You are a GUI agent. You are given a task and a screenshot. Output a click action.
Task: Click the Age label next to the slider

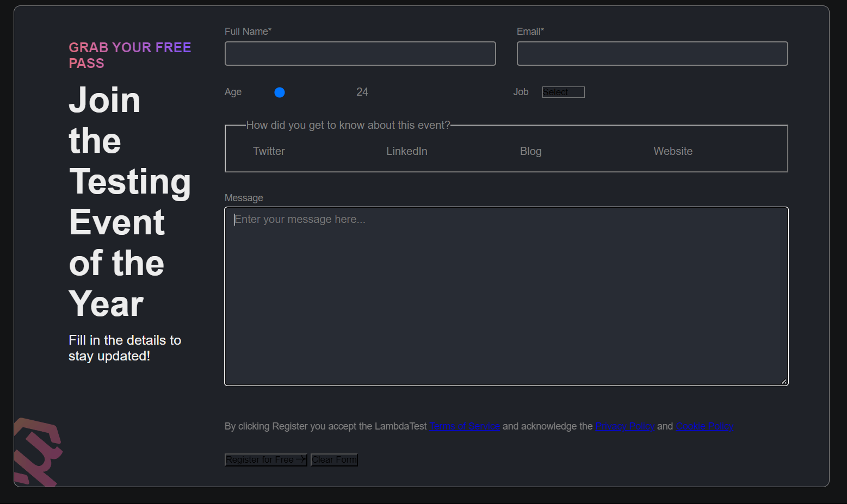tap(233, 92)
